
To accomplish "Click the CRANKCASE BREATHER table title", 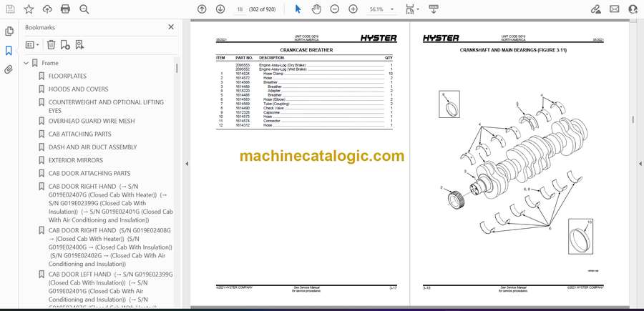I will click(x=306, y=50).
